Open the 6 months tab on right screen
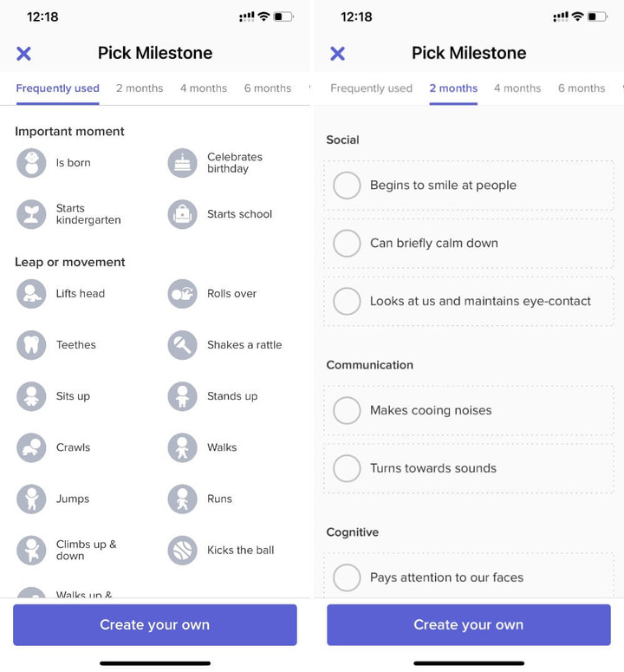The width and height of the screenshot is (624, 672). pyautogui.click(x=582, y=88)
